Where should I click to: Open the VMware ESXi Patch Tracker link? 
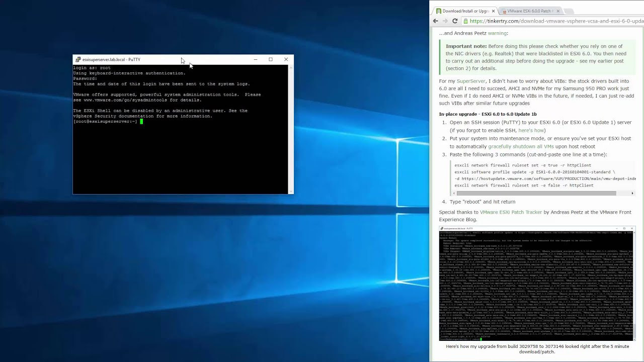[511, 212]
